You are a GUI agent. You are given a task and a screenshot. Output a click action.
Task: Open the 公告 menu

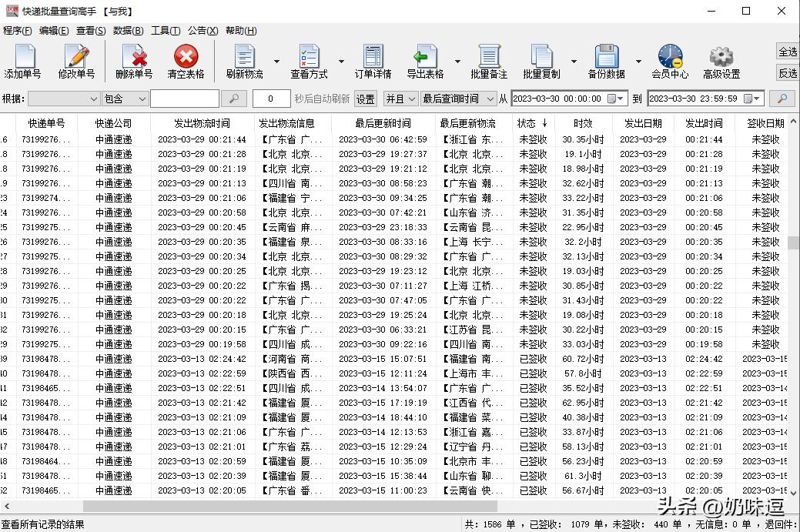click(x=202, y=30)
